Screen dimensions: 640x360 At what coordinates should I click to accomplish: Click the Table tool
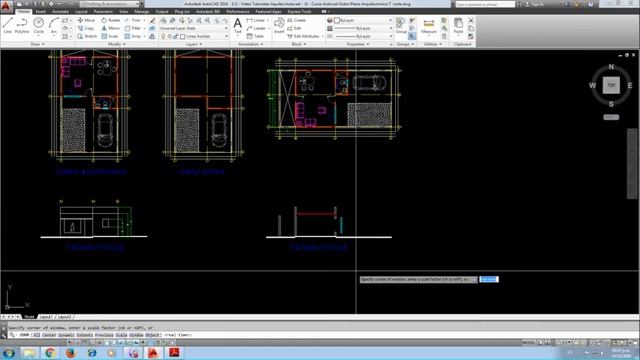click(255, 36)
